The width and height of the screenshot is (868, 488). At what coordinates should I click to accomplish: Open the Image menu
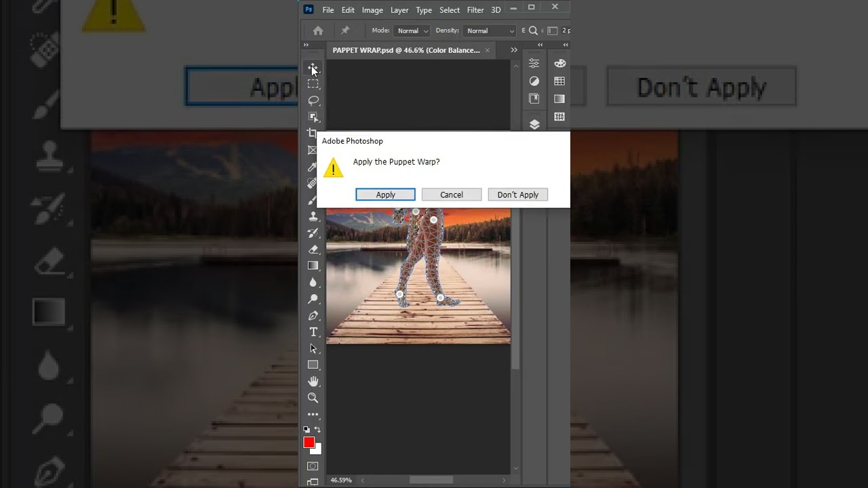coord(372,10)
